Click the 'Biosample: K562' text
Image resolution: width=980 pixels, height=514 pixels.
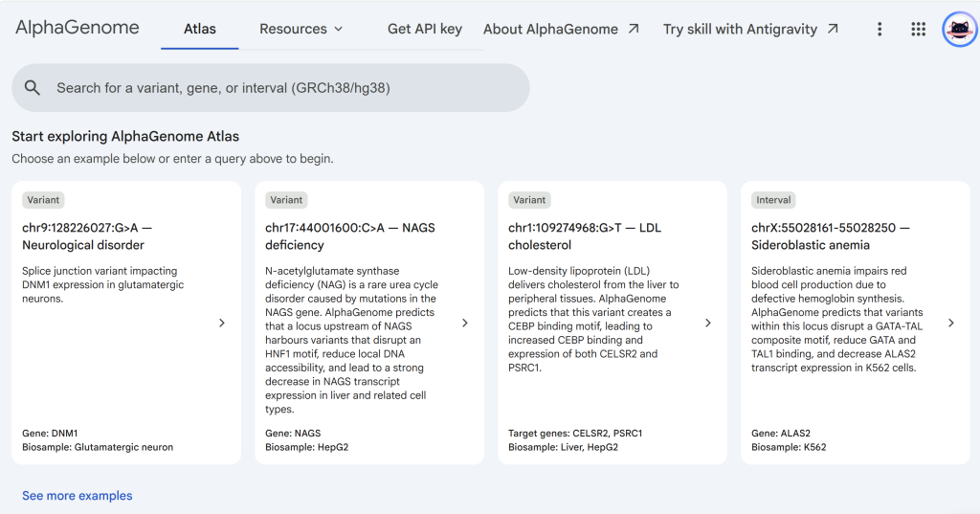pos(789,447)
